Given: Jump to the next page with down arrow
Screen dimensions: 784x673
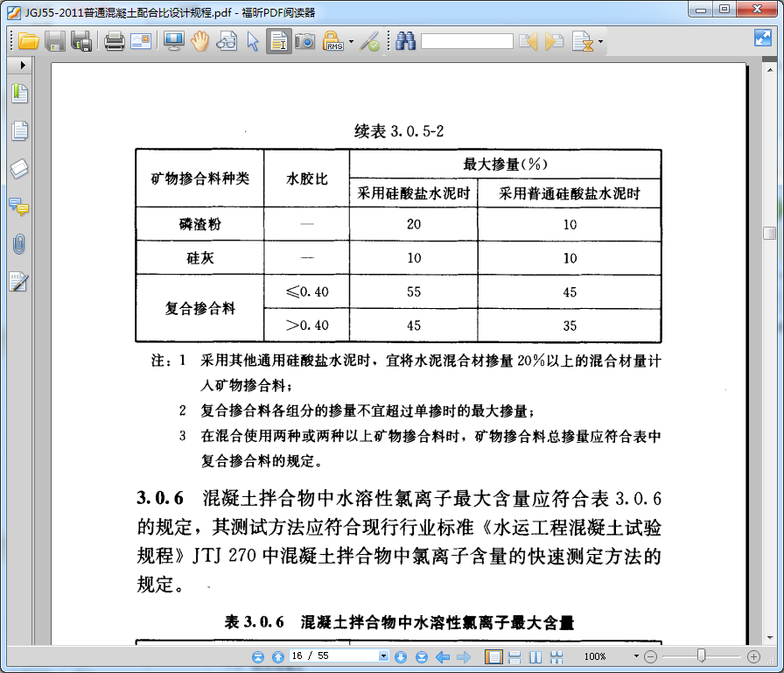Looking at the screenshot, I should [x=402, y=655].
